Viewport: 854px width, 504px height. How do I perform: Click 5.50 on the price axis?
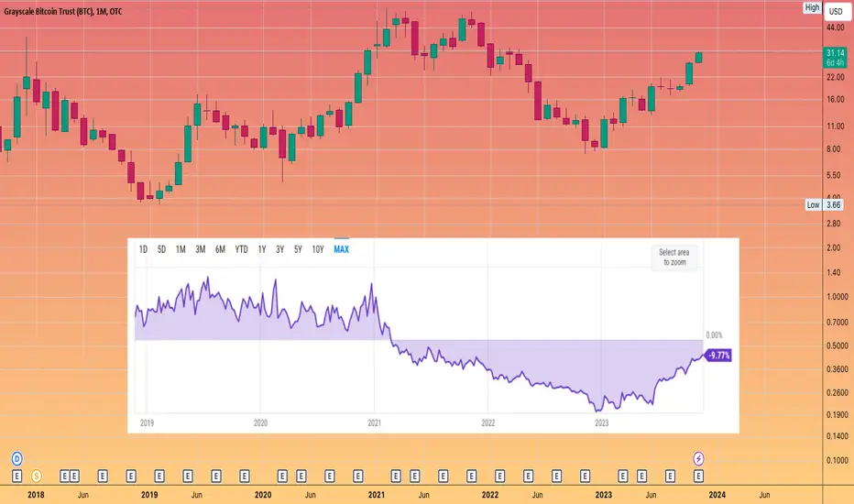point(833,175)
